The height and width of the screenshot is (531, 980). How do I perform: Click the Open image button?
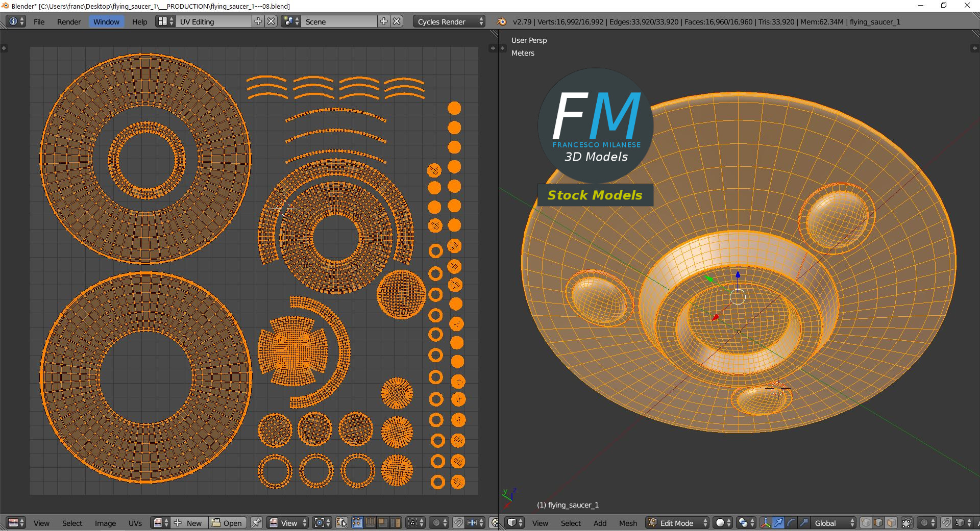(x=228, y=523)
